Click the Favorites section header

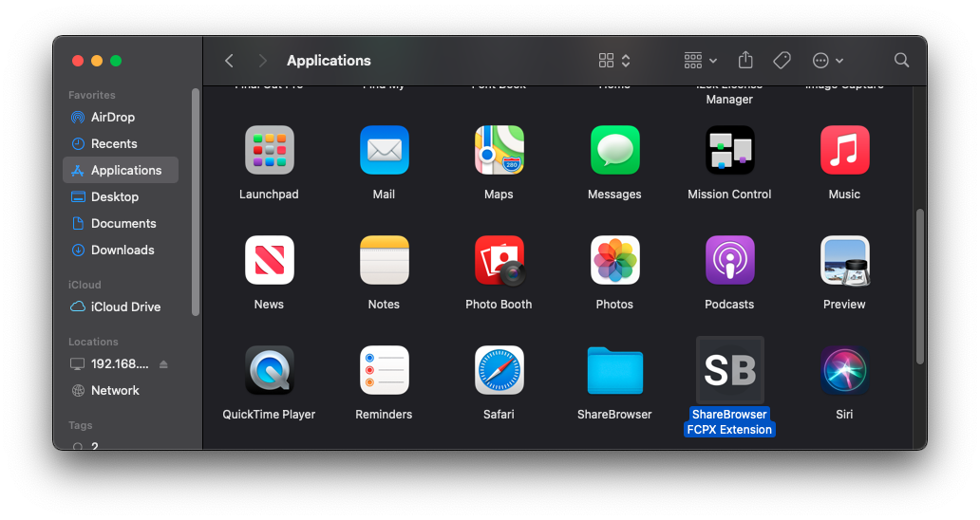[92, 95]
